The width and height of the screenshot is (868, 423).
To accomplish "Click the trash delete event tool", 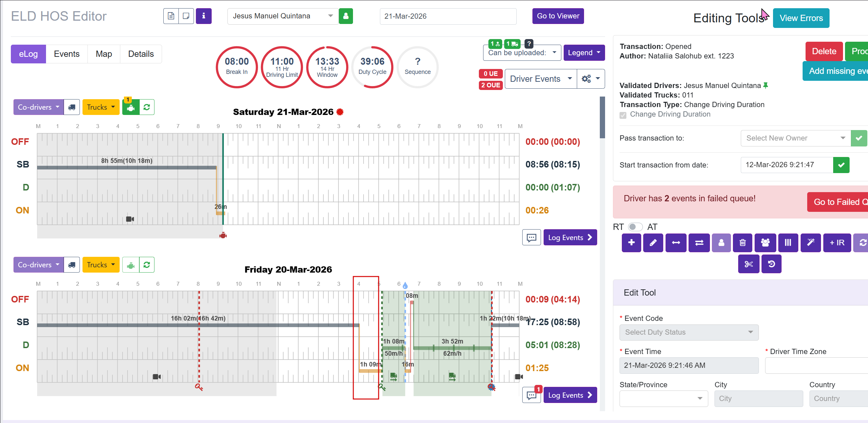I will click(742, 242).
